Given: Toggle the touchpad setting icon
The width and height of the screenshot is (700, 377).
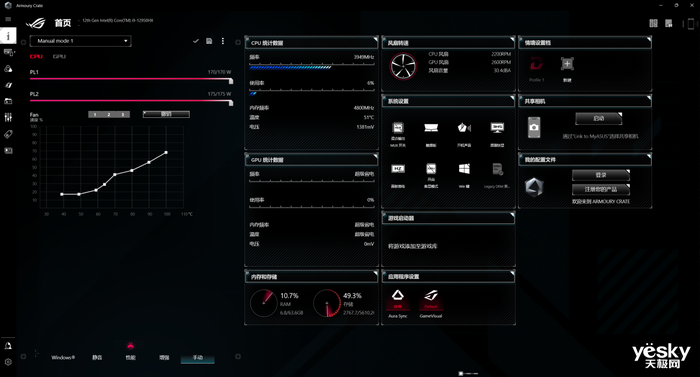Looking at the screenshot, I should 431,128.
